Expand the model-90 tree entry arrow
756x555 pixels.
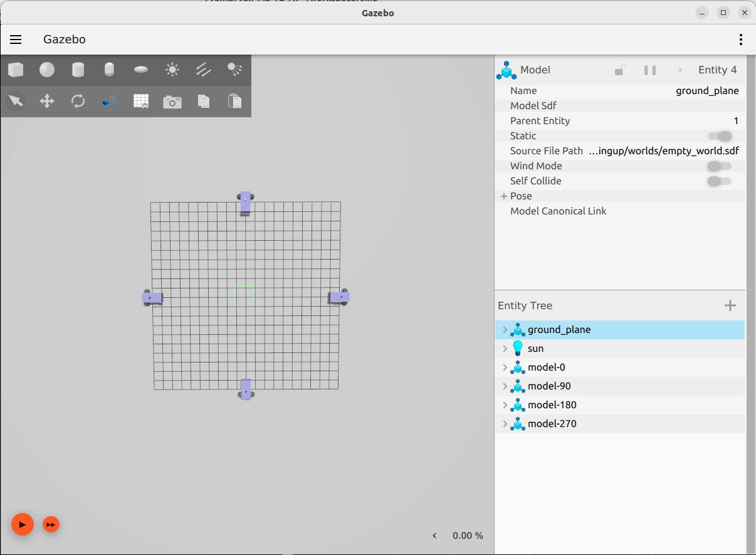click(x=505, y=386)
